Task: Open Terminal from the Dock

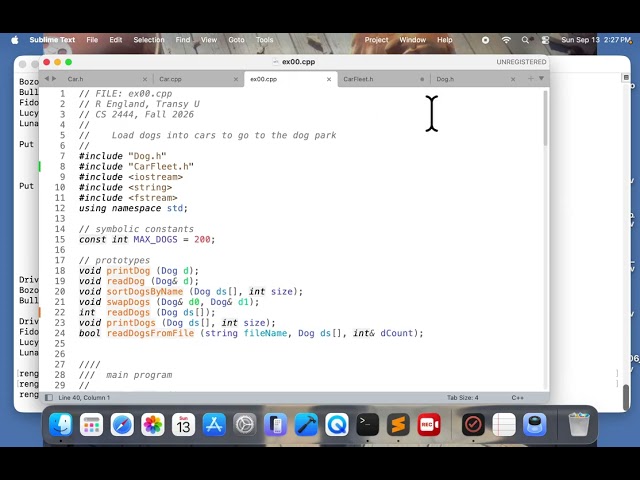Action: tap(367, 425)
